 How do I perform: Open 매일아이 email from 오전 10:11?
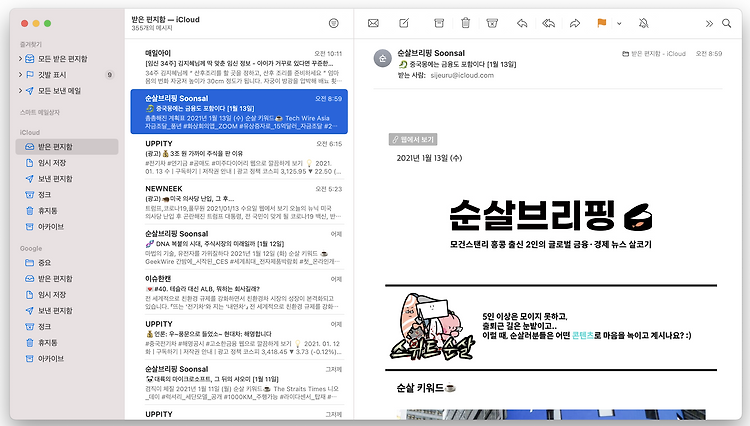click(239, 66)
